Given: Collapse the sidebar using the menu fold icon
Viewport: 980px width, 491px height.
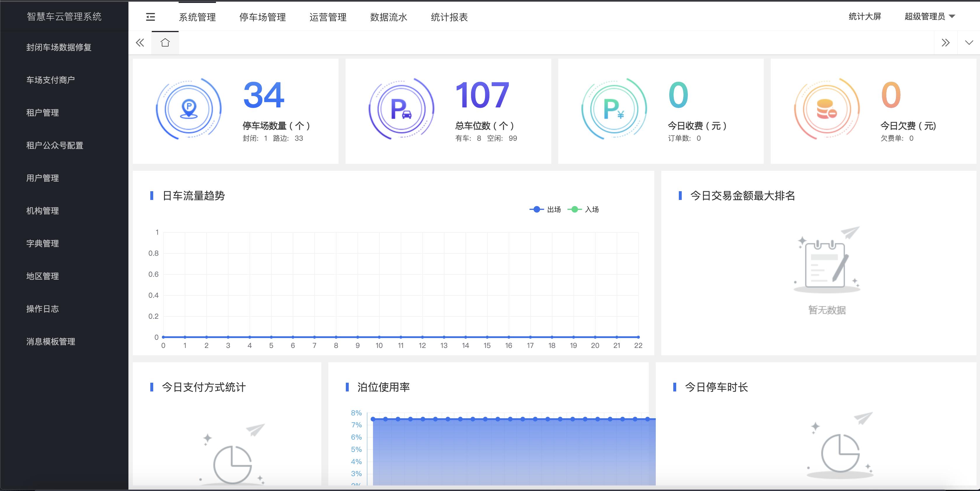Looking at the screenshot, I should (150, 17).
